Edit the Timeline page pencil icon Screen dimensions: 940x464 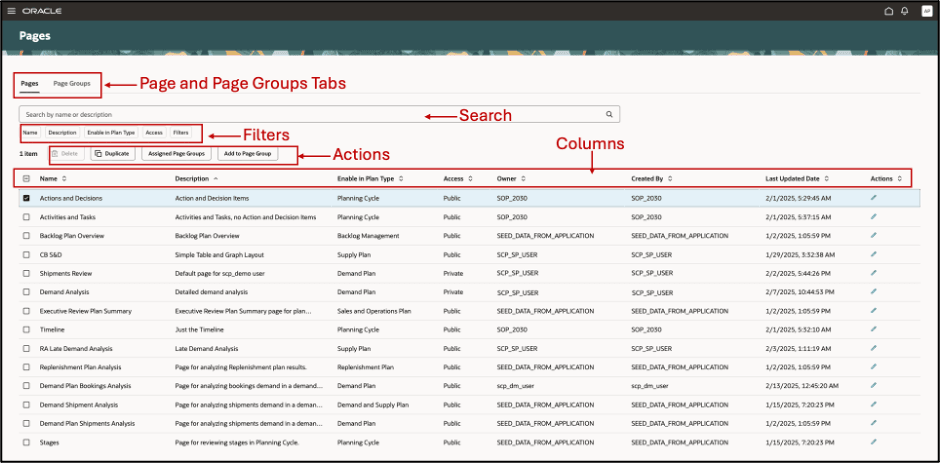click(x=873, y=329)
